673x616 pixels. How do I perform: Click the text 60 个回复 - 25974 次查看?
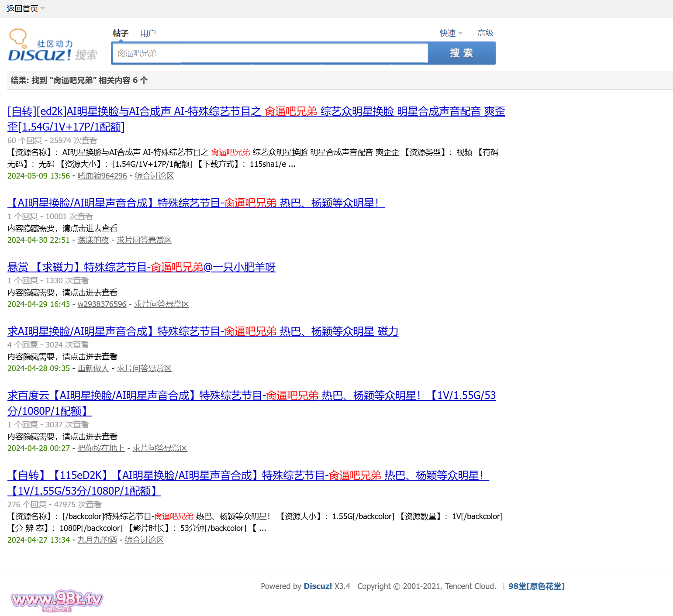tap(52, 141)
